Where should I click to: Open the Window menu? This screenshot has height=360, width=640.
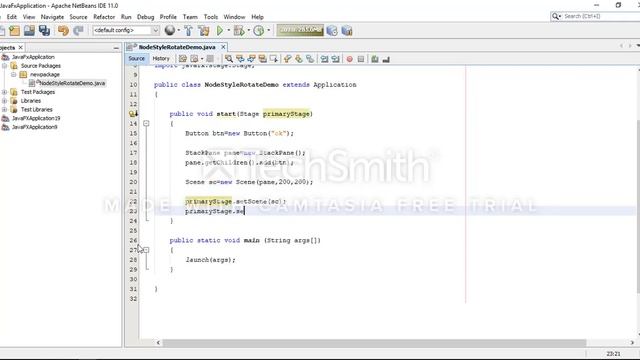pyautogui.click(x=234, y=17)
